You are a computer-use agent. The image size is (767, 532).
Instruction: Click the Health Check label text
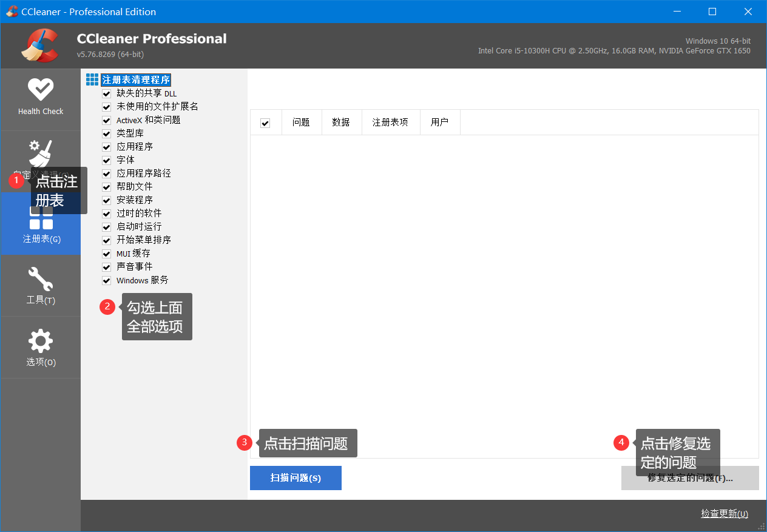[41, 111]
